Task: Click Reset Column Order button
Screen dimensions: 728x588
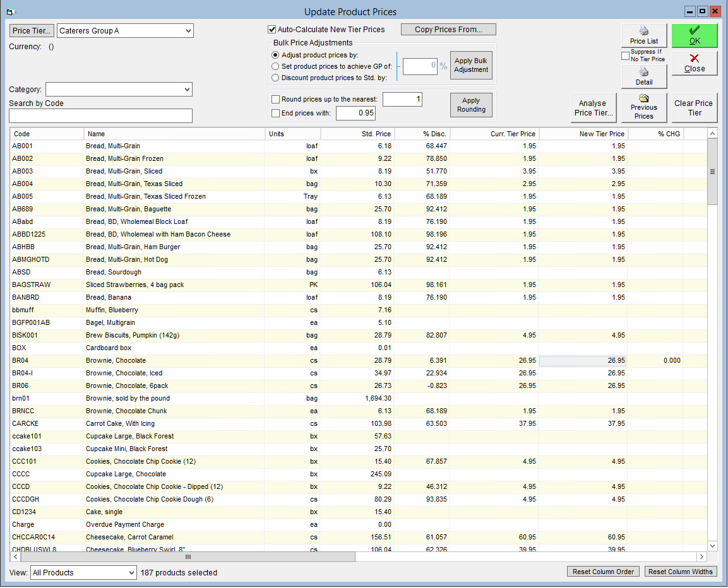Action: tap(603, 572)
